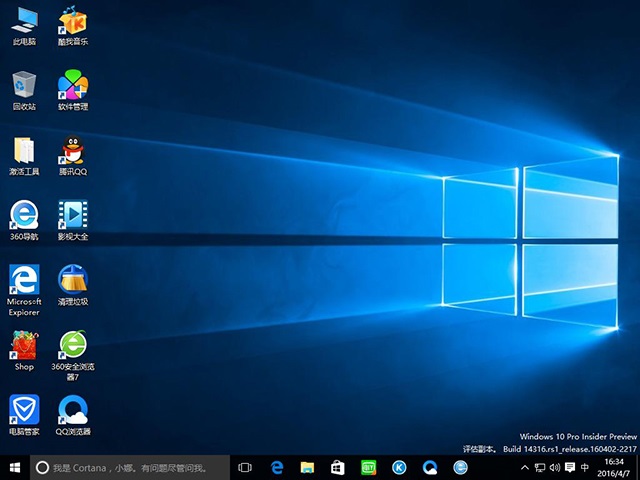Expand the hidden system tray icons
The image size is (640, 480).
(x=526, y=467)
